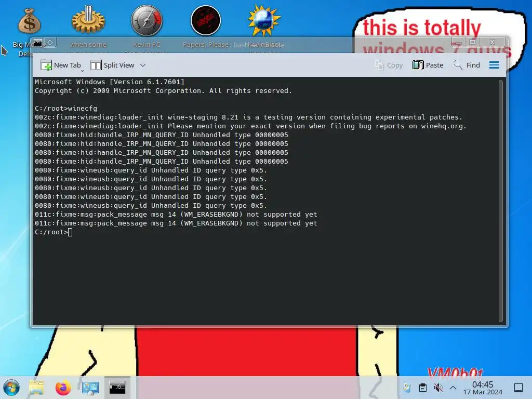Maximize the terminal window
This screenshot has height=399, width=532.
(x=472, y=43)
